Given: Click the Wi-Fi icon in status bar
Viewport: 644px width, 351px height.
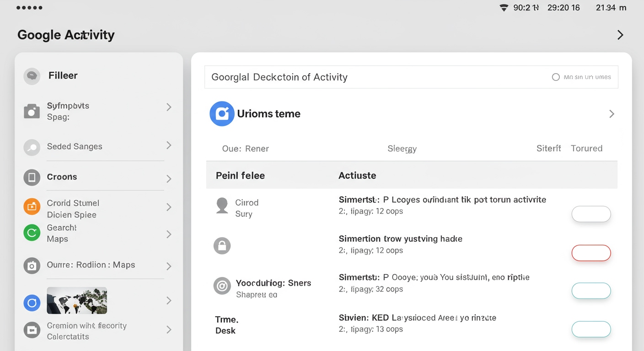Looking at the screenshot, I should 504,8.
